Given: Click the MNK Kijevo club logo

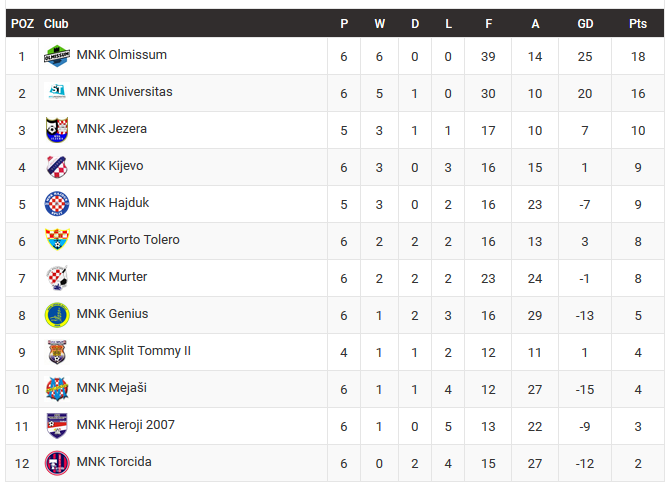Looking at the screenshot, I should (57, 167).
